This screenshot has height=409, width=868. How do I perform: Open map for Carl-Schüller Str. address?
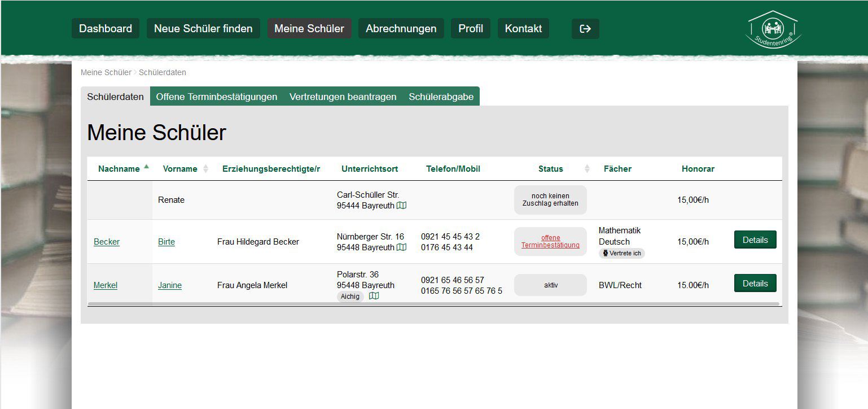coord(401,206)
